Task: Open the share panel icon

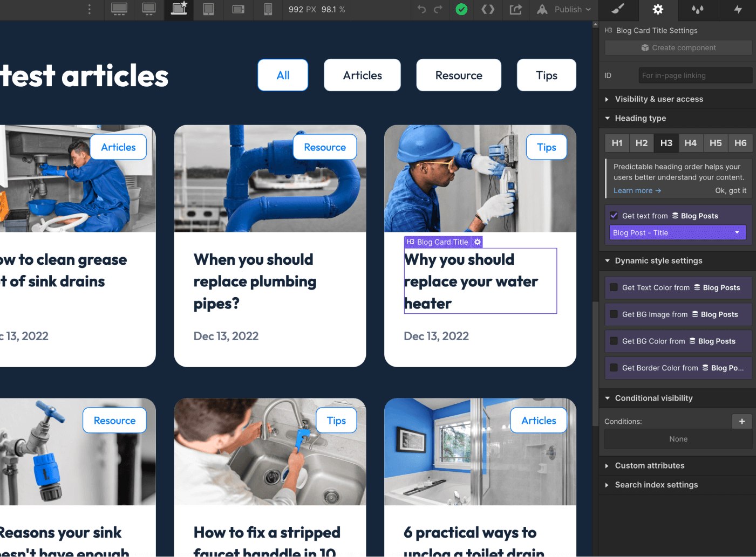Action: click(x=516, y=10)
